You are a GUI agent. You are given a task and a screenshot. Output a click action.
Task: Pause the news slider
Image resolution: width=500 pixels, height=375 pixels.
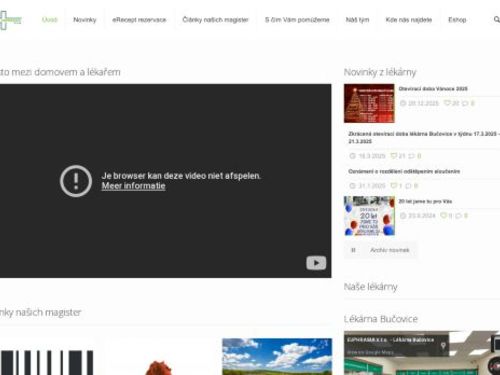[x=353, y=250]
